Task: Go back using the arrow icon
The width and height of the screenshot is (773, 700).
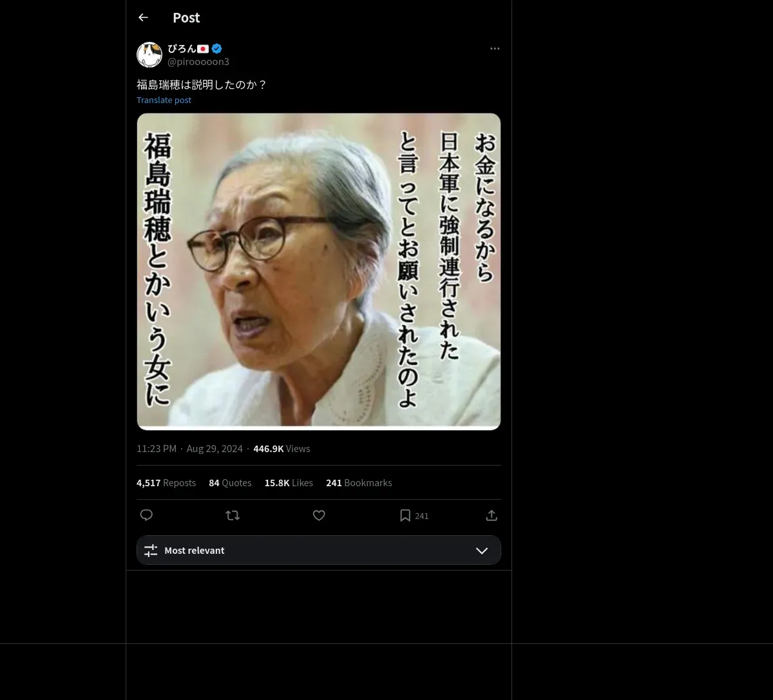Action: (x=143, y=17)
